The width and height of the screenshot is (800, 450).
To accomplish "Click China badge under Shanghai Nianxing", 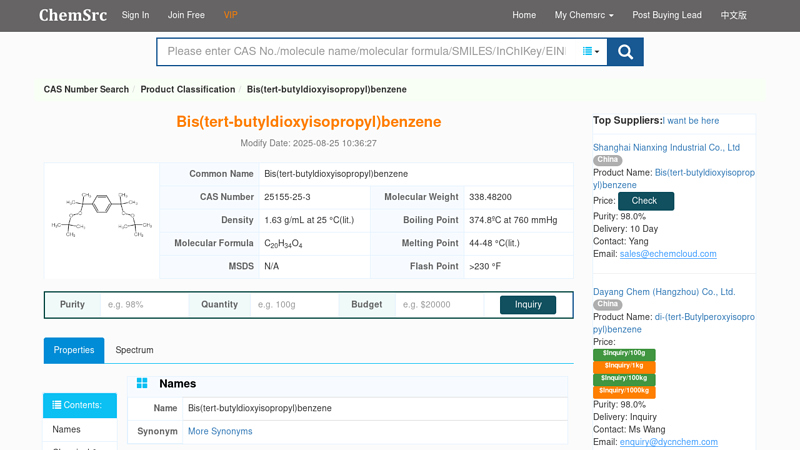I will coord(607,160).
